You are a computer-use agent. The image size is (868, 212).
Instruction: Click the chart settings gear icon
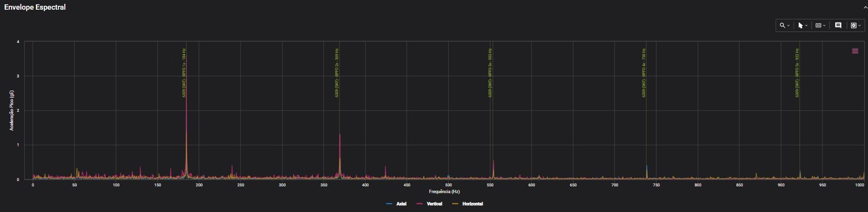[x=853, y=26]
